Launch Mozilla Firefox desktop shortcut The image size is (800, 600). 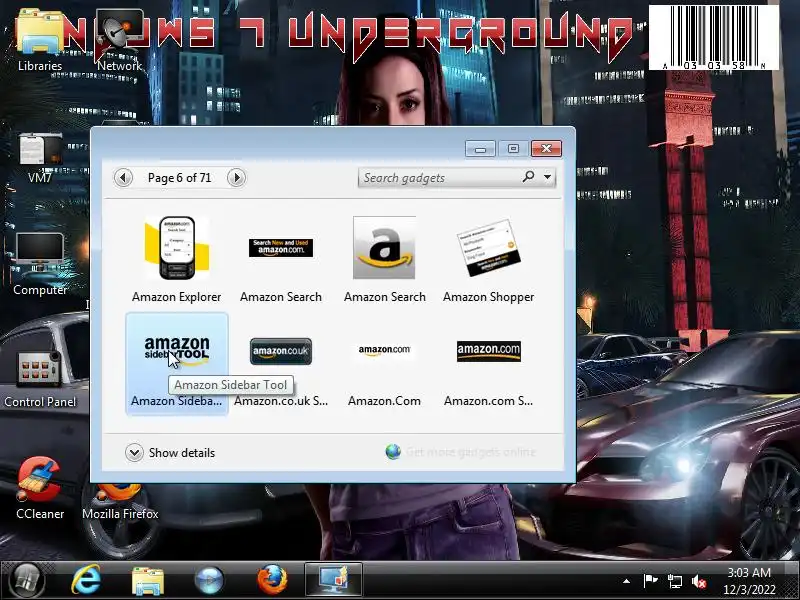[120, 500]
